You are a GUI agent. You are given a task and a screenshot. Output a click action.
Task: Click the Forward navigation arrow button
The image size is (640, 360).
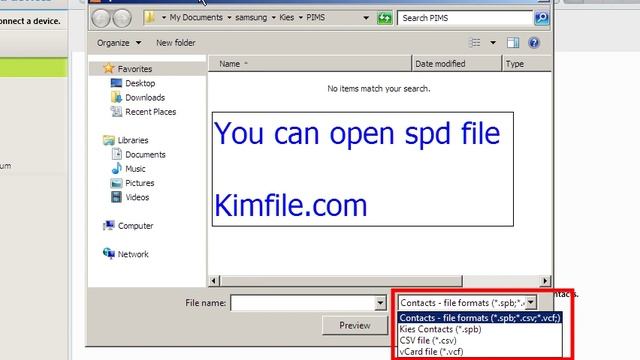coord(122,18)
